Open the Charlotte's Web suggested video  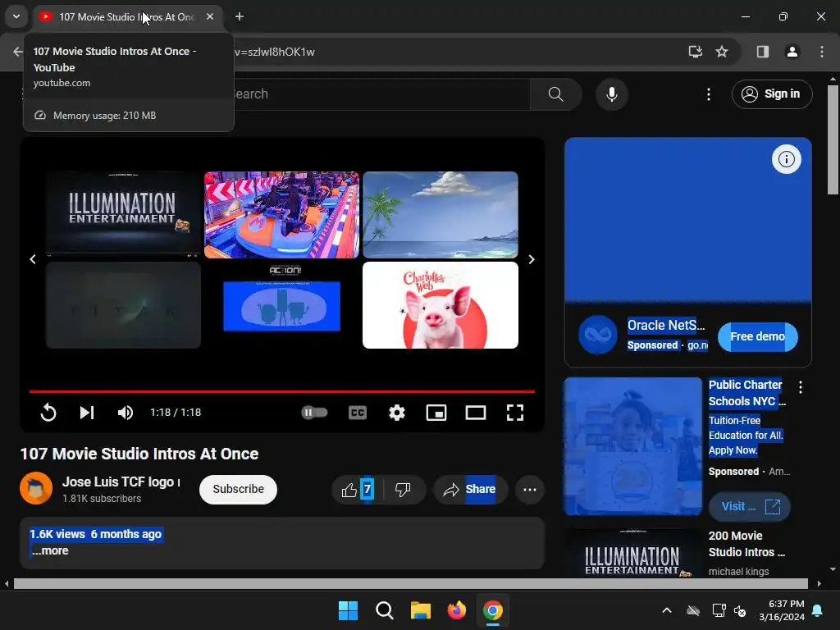[441, 305]
